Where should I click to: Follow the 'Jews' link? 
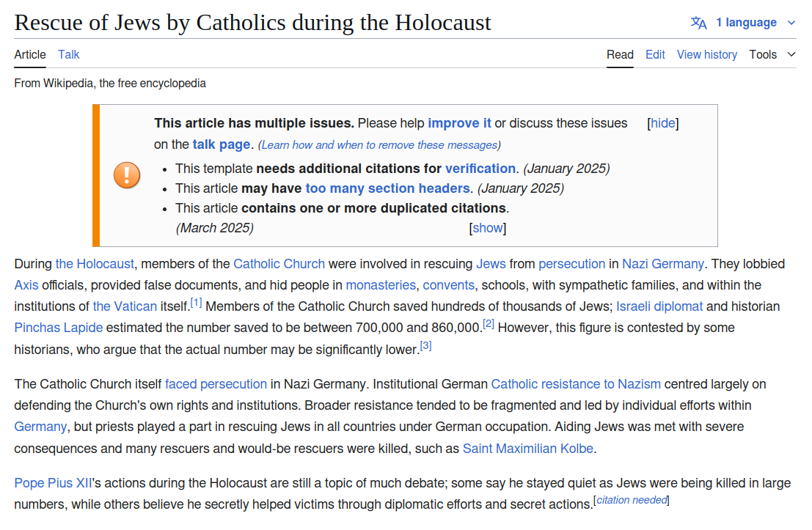(491, 264)
